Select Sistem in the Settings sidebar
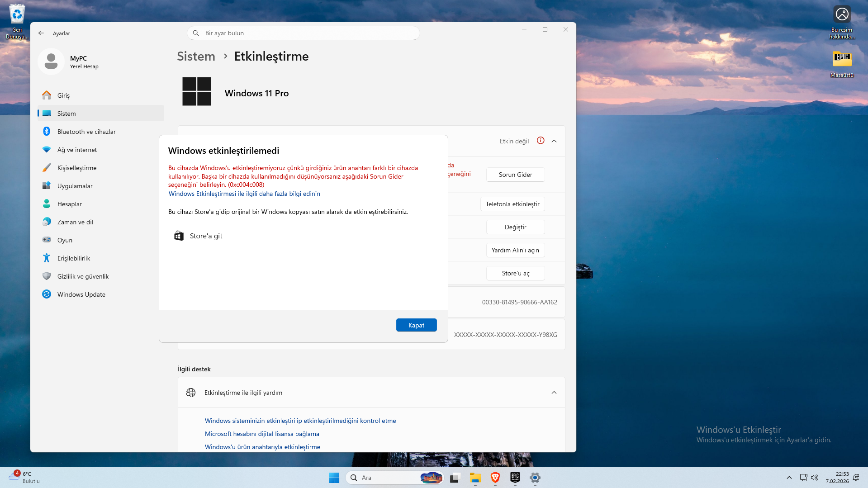Screen dimensions: 868x488 101,114
